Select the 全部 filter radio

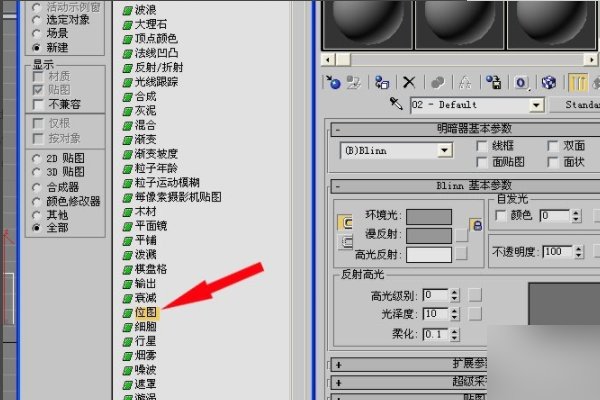[36, 228]
